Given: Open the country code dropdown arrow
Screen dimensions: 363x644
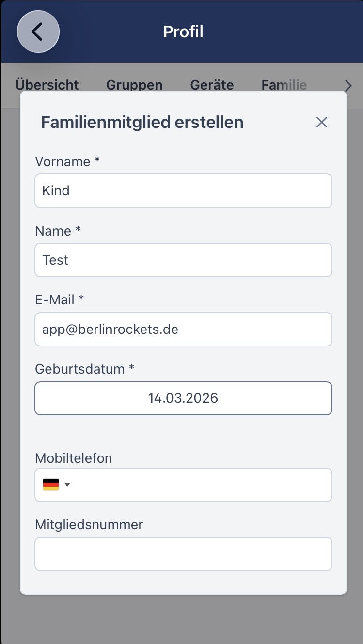Looking at the screenshot, I should (67, 485).
